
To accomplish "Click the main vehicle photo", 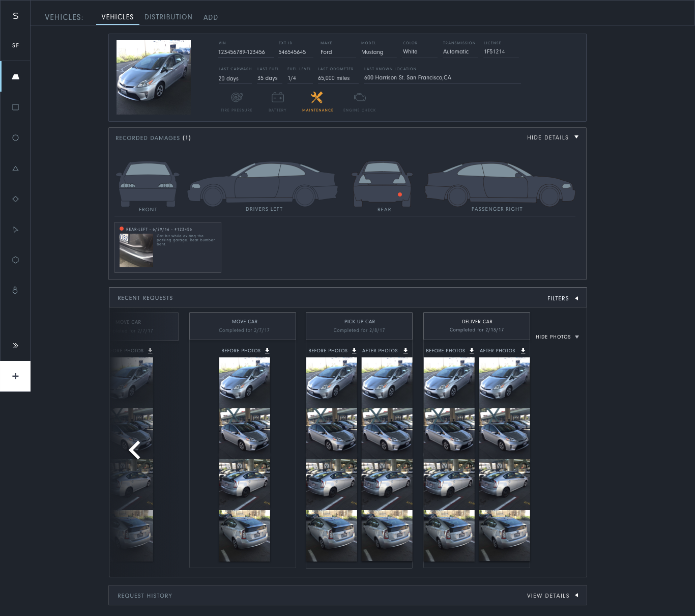I will tap(154, 77).
